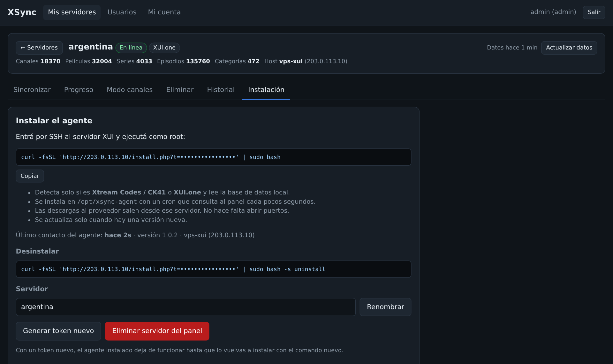Click Categorías 472 stat
The image size is (613, 364).
click(x=237, y=61)
